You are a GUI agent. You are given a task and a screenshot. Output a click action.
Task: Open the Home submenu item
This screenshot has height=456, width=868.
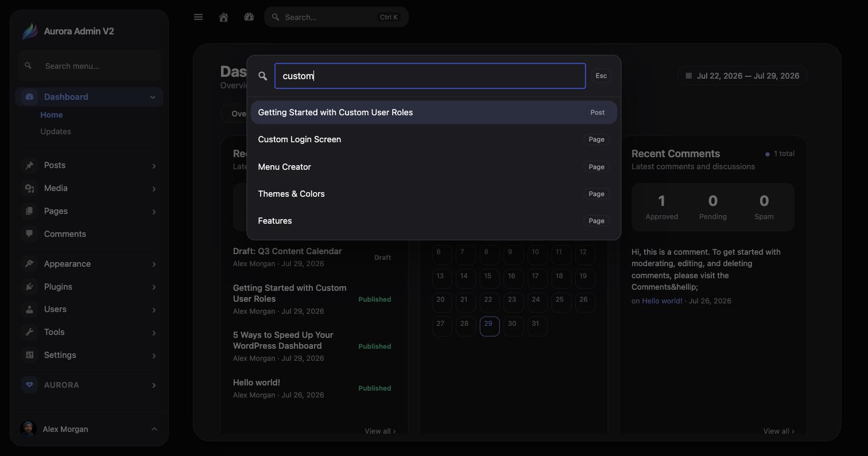(x=52, y=115)
